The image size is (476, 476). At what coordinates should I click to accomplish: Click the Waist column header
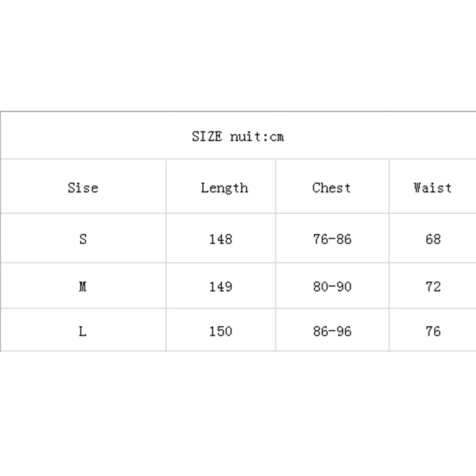click(x=433, y=188)
